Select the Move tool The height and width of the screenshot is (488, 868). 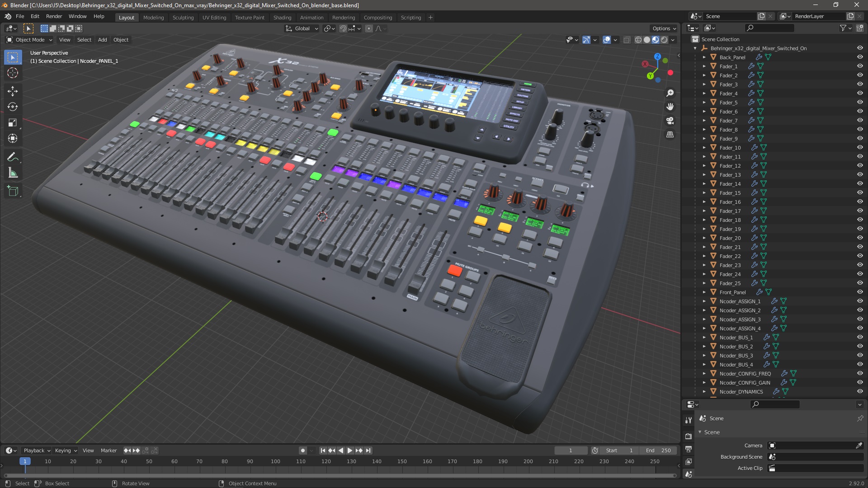pyautogui.click(x=13, y=91)
